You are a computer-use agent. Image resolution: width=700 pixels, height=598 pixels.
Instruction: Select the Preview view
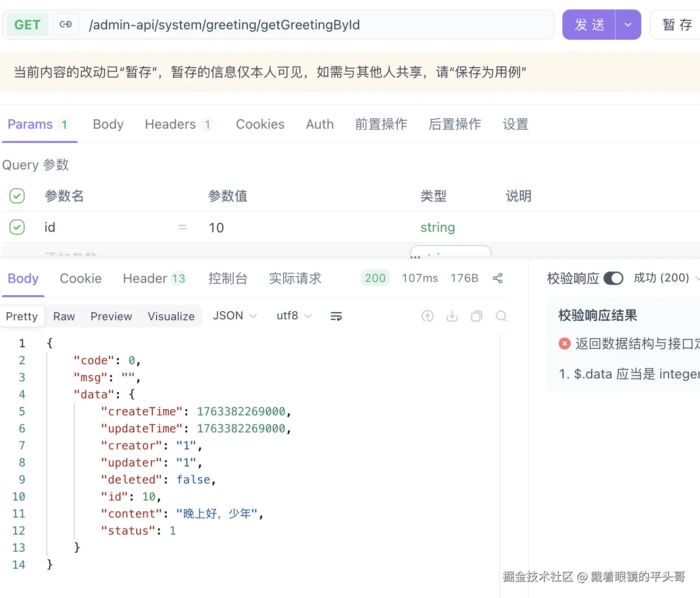(x=111, y=316)
